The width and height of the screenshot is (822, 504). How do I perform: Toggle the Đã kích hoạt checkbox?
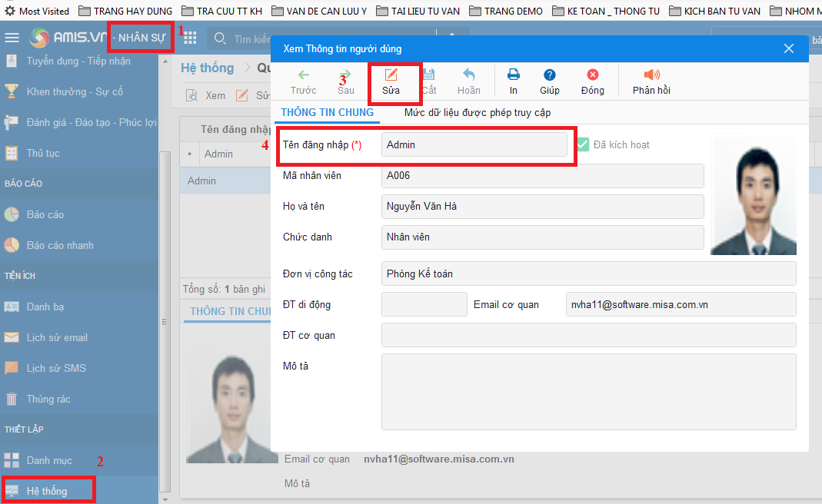(x=583, y=144)
